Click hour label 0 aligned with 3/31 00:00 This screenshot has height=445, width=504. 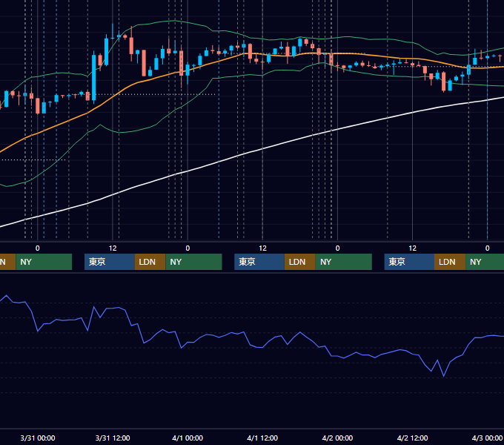[x=38, y=248]
